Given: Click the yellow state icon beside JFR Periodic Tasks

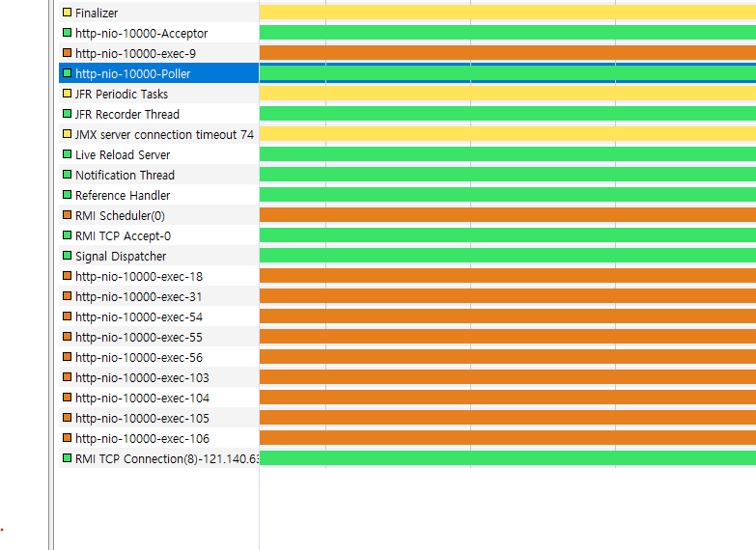Looking at the screenshot, I should (x=67, y=93).
